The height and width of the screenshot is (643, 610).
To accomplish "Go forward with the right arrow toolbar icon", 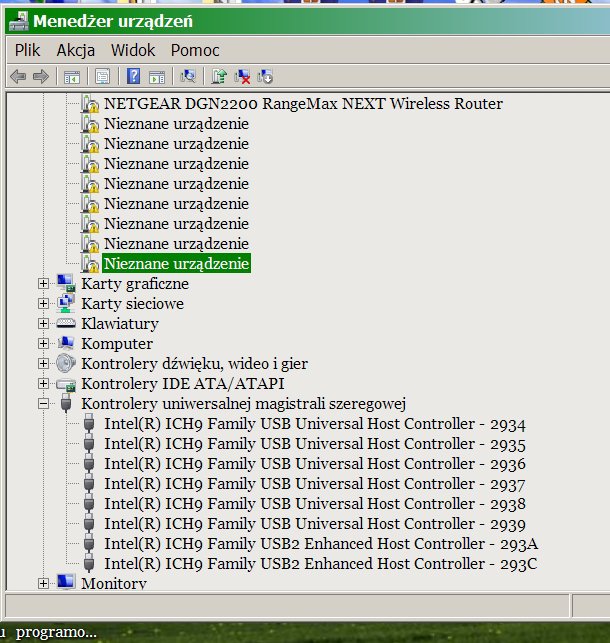I will [x=41, y=76].
